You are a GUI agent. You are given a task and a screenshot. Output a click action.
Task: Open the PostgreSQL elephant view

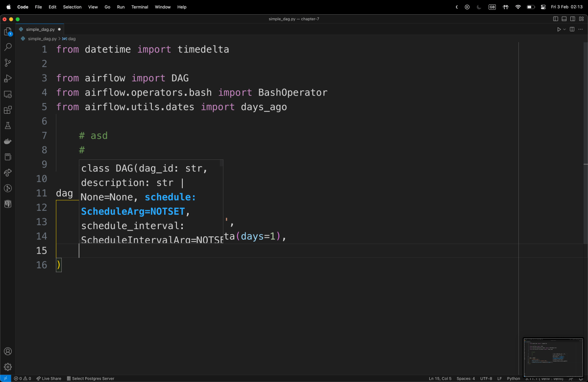tap(8, 204)
